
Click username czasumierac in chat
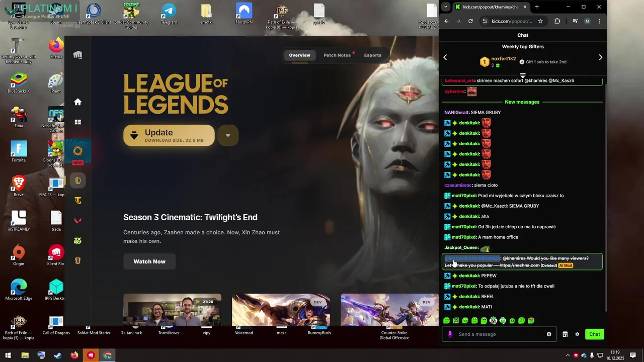tap(458, 186)
